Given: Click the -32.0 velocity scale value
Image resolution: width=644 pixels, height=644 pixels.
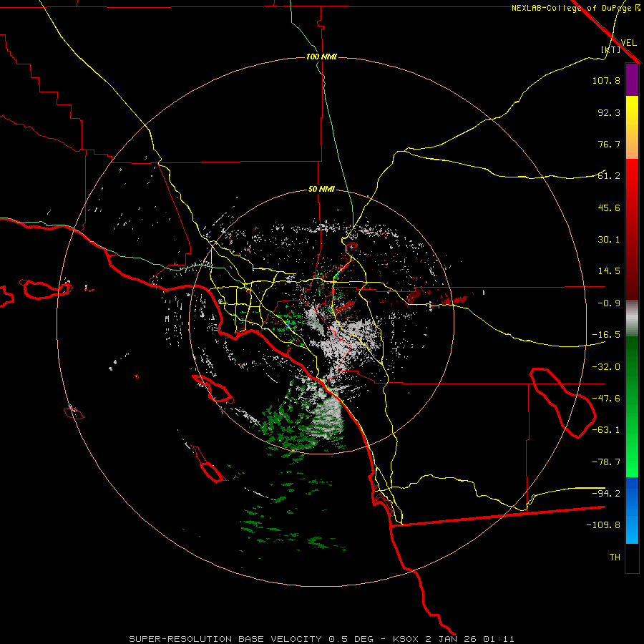Looking at the screenshot, I should pos(606,367).
